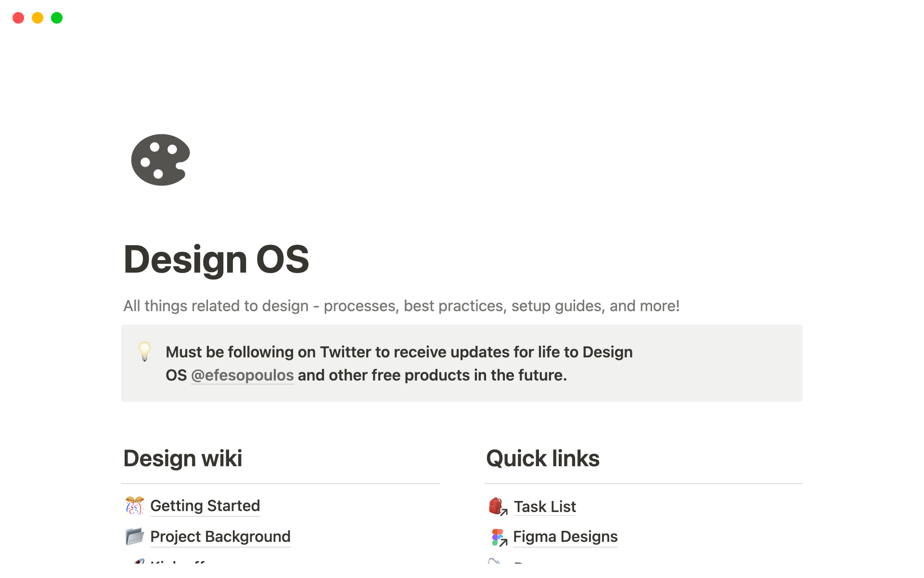Screen dimensions: 924x578
Task: Go to the Task List link
Action: click(x=545, y=507)
